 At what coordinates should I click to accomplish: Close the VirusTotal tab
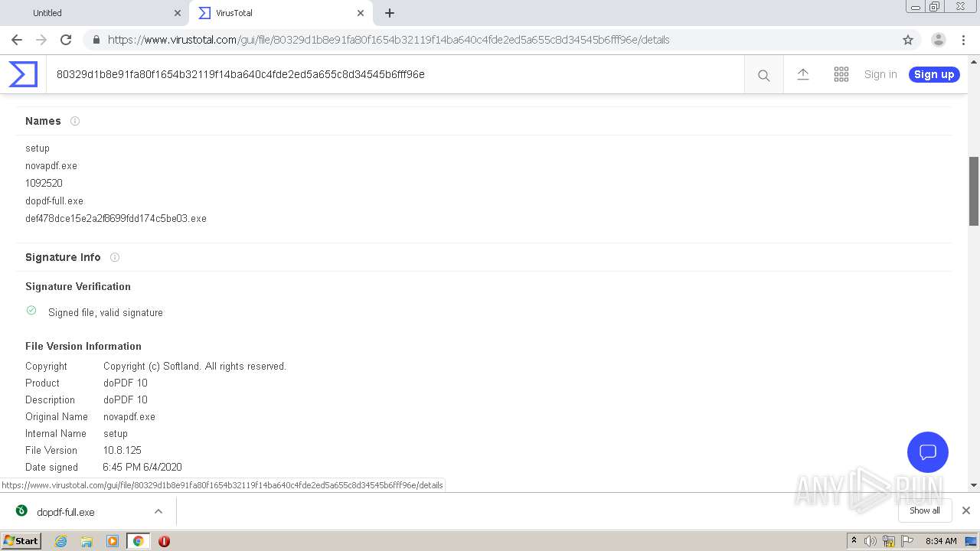(361, 13)
